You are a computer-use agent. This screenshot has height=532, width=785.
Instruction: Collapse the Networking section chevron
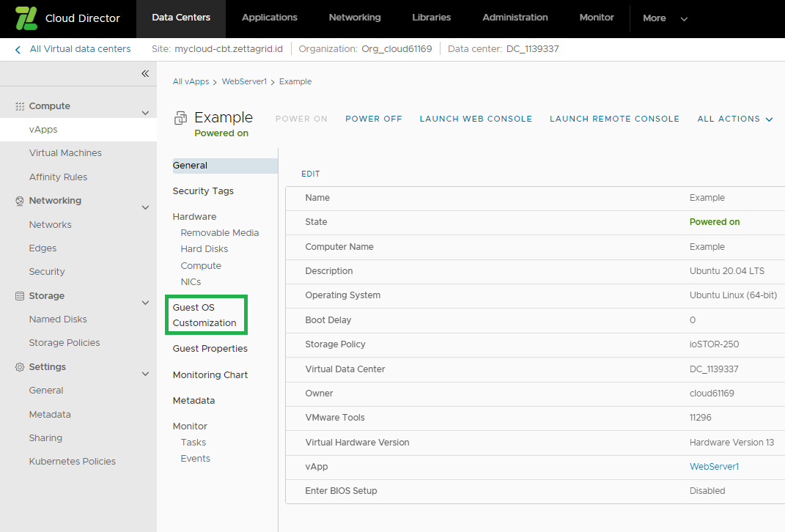(x=145, y=207)
